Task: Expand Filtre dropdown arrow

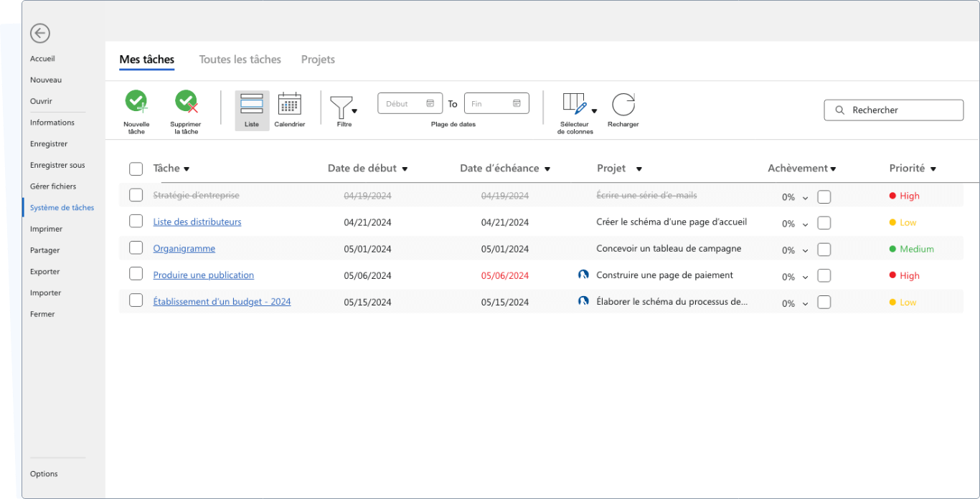Action: click(354, 111)
